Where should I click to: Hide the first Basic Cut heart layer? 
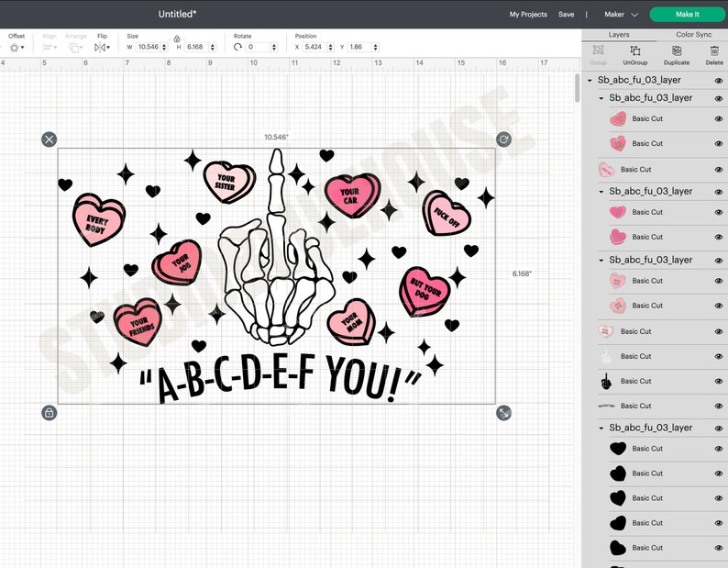[718, 118]
